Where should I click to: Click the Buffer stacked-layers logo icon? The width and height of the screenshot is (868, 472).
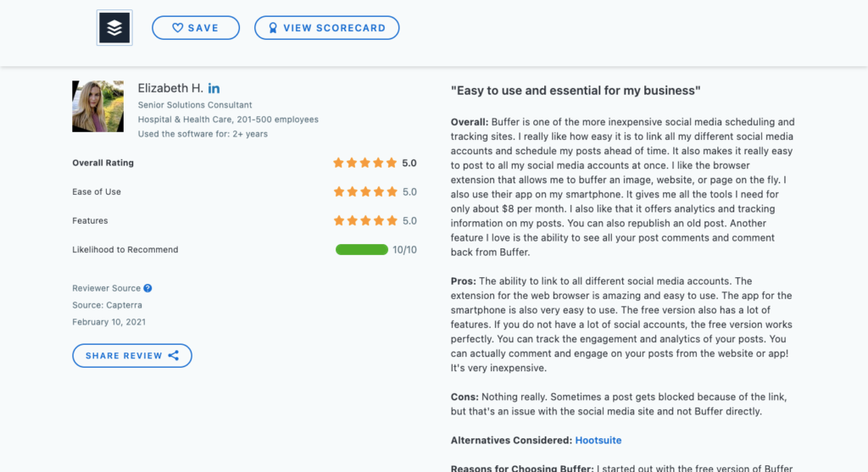114,28
